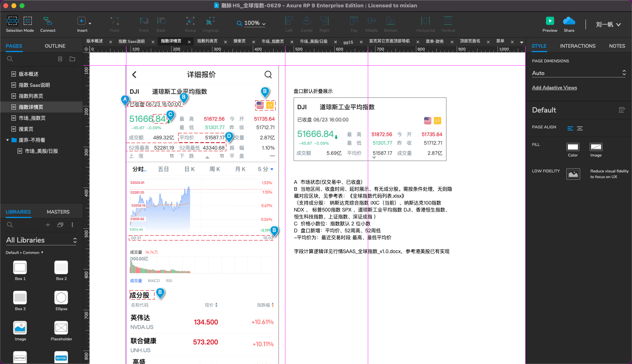
Task: Search libraries magnifier icon
Action: 10,225
